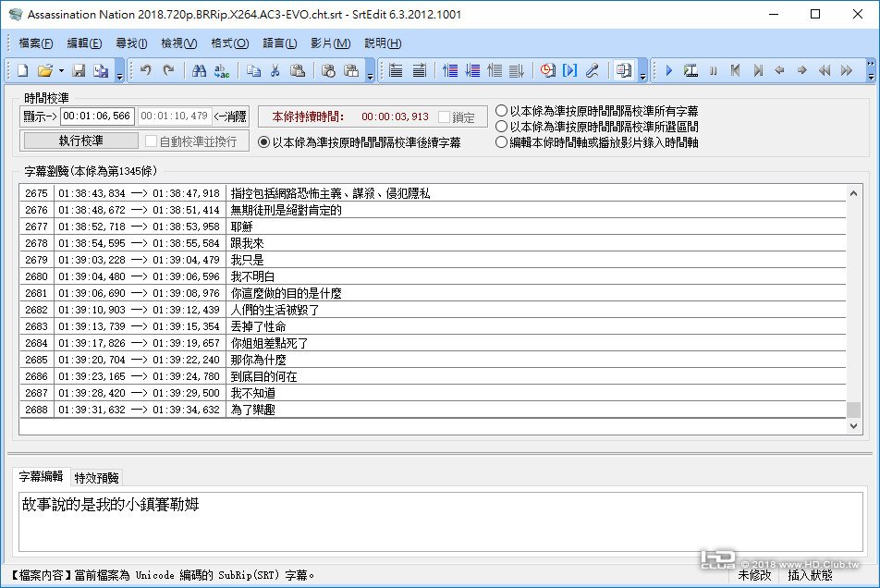The width and height of the screenshot is (880, 588).
Task: Open the 格式(O) menu
Action: tap(230, 43)
